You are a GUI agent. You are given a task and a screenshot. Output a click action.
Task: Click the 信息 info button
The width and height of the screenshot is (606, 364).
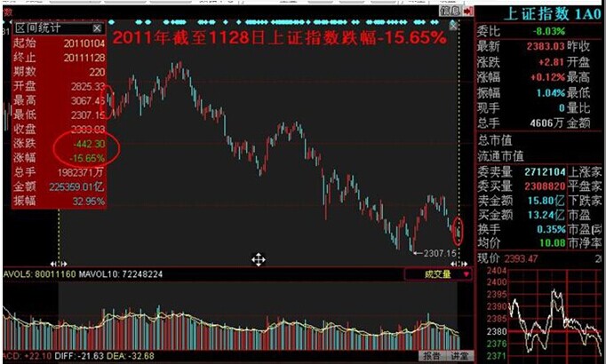click(451, 11)
